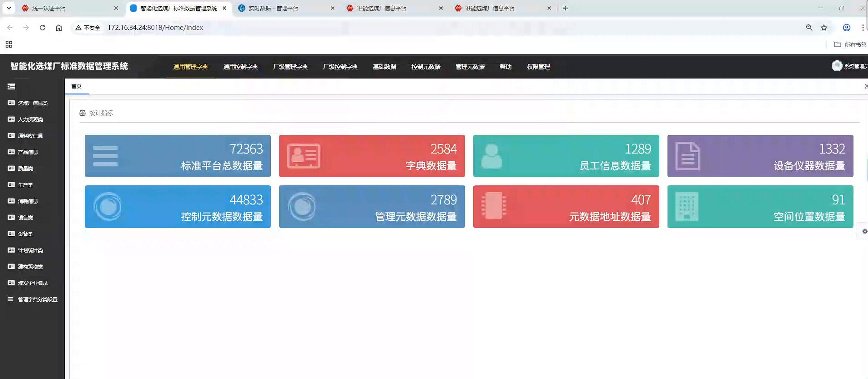Click the 标准平台总数据量 stat card
This screenshot has height=379, width=868.
tap(178, 156)
